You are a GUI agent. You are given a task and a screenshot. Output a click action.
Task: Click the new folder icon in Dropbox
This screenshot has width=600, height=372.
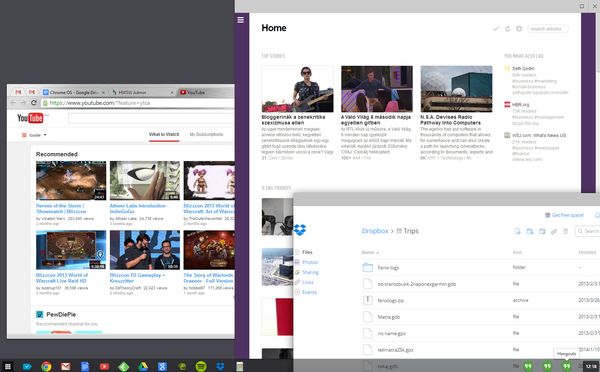point(530,231)
